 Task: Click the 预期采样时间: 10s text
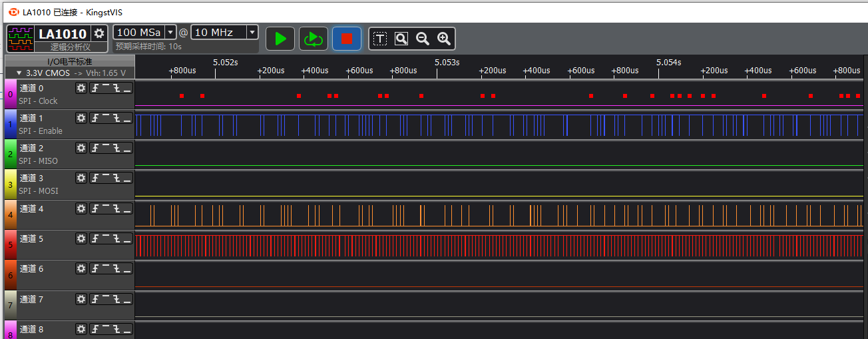(148, 47)
